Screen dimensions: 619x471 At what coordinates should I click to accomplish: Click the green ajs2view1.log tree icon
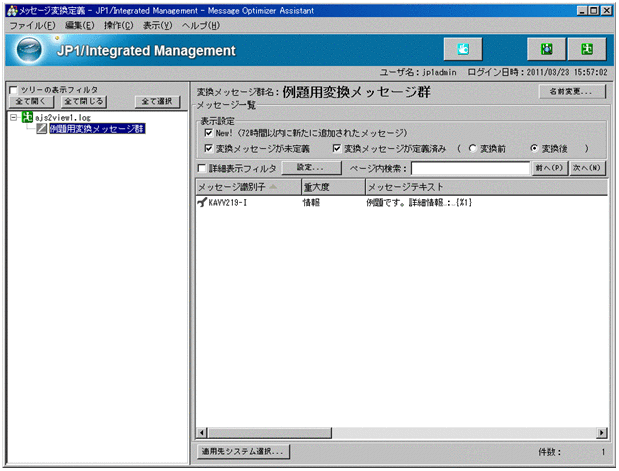click(x=27, y=117)
